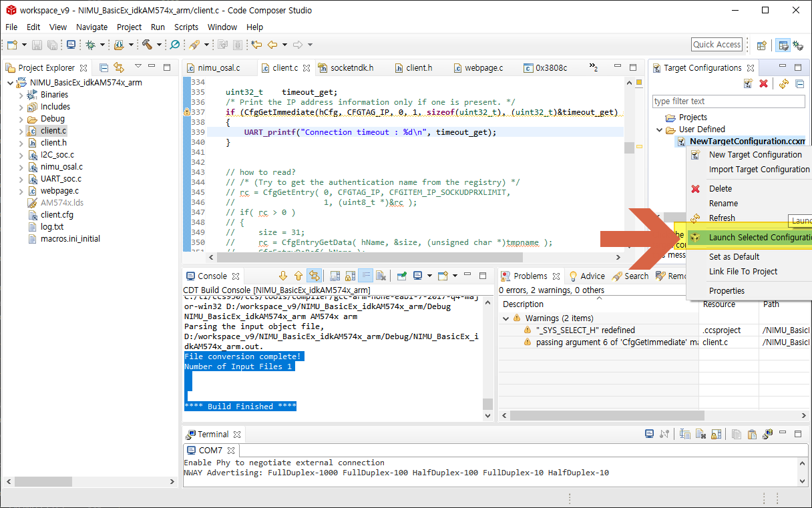
Task: Toggle console wrap lines button
Action: (365, 276)
